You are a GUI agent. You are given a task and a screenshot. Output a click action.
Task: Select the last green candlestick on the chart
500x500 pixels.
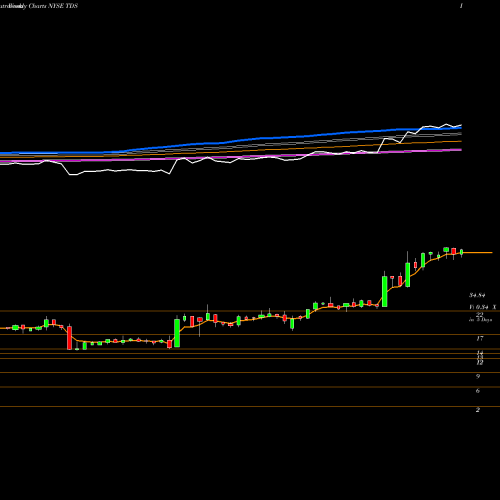pos(462,252)
